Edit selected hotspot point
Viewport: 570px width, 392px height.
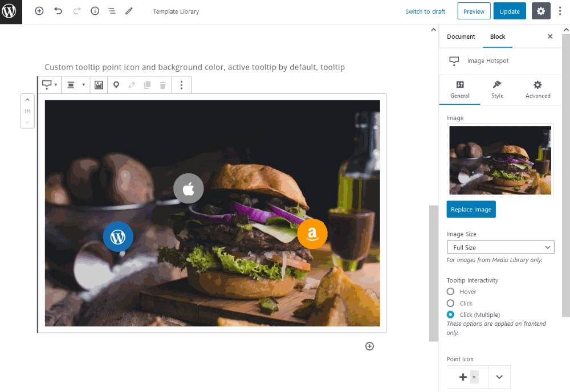point(132,85)
